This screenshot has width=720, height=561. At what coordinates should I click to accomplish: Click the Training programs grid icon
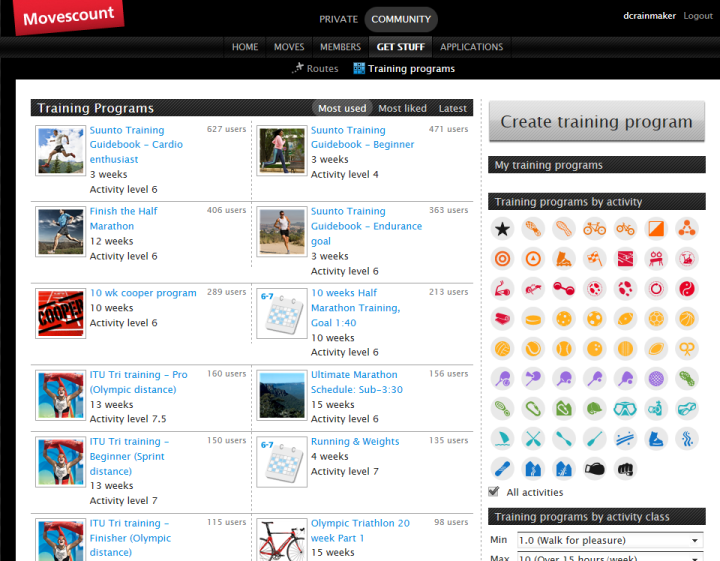pos(359,68)
